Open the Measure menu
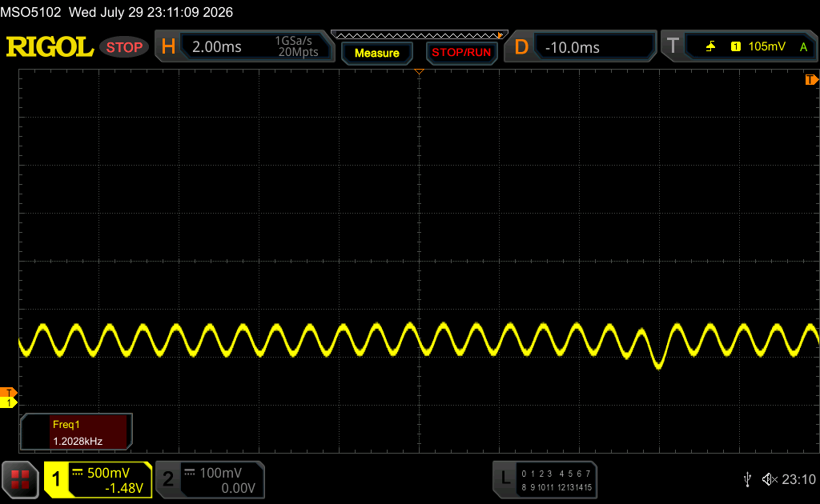Viewport: 820px width, 504px height. (376, 54)
